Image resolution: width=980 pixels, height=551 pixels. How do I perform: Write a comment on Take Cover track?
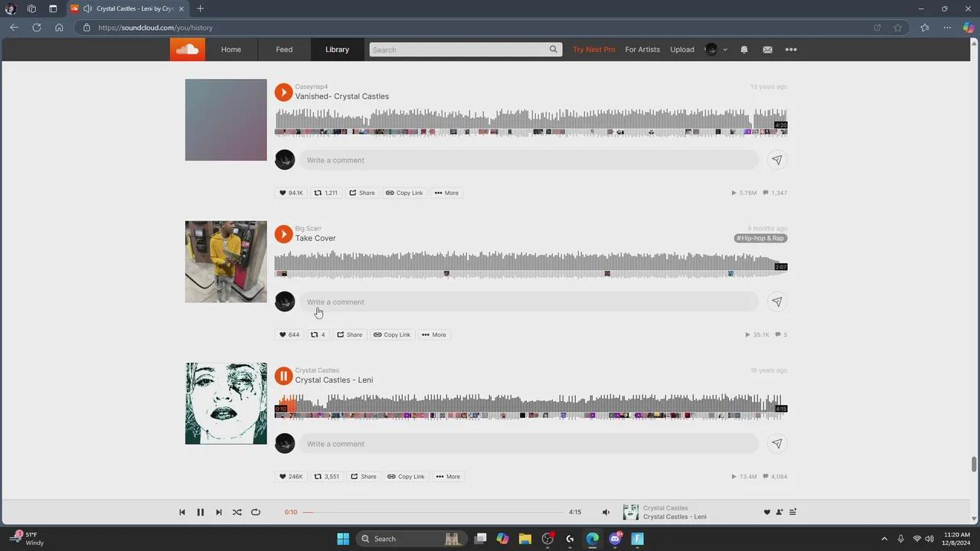tap(528, 302)
